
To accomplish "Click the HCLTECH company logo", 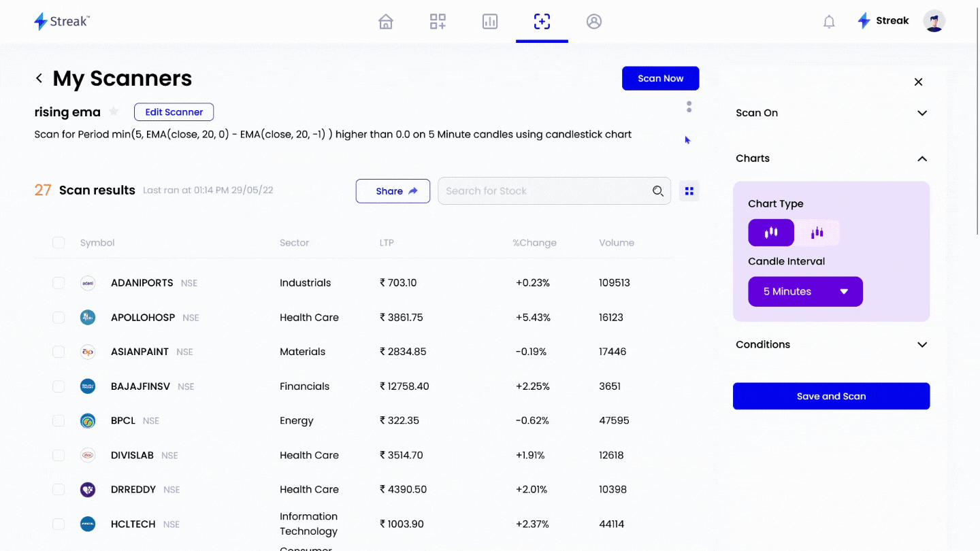I will tap(88, 524).
